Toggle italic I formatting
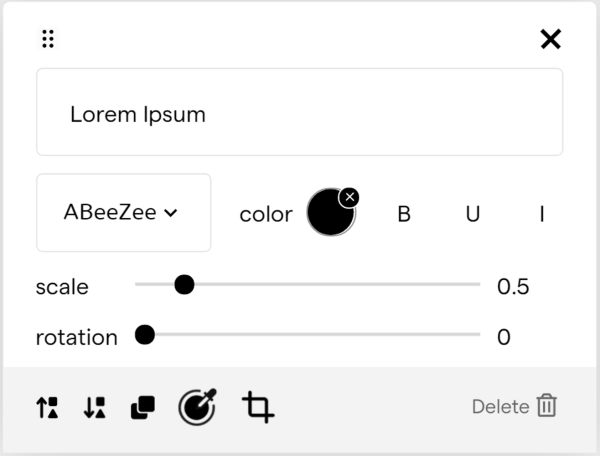The height and width of the screenshot is (456, 600). point(541,214)
